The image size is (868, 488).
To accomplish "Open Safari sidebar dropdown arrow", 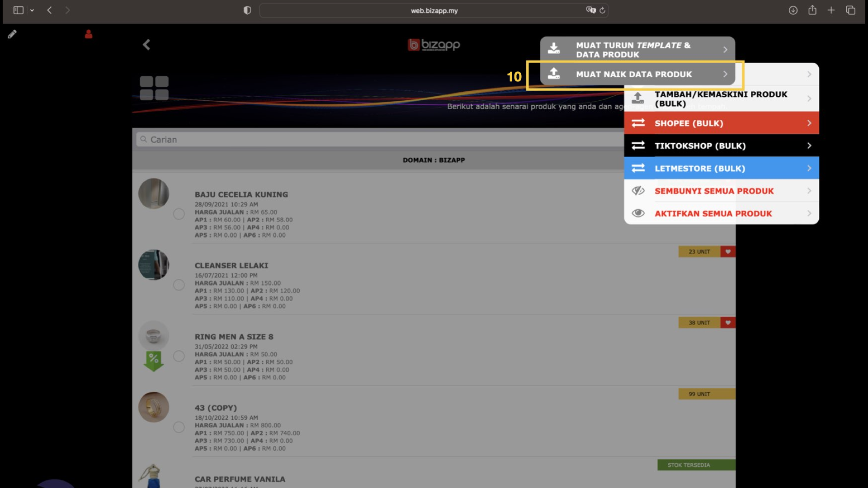I will tap(32, 10).
